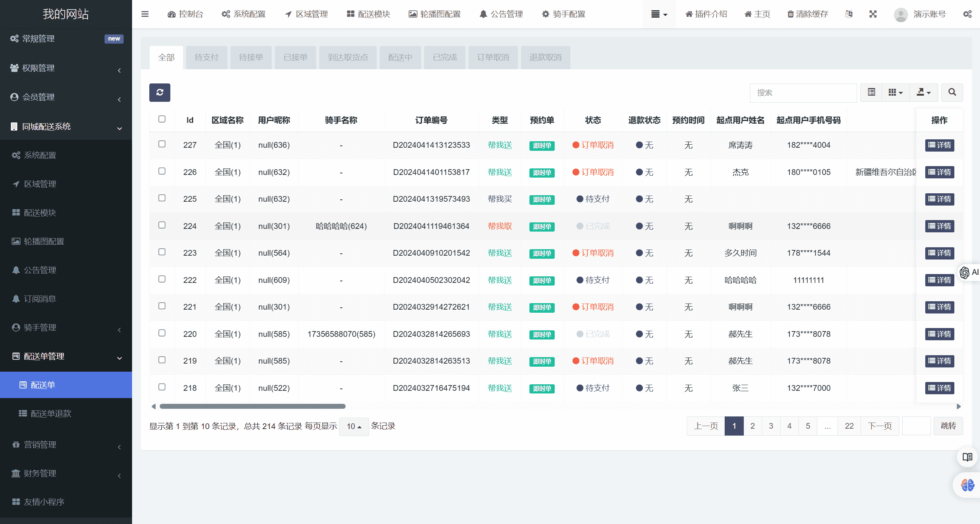The height and width of the screenshot is (524, 980).
Task: Click the scrollbar left arrow
Action: [154, 406]
